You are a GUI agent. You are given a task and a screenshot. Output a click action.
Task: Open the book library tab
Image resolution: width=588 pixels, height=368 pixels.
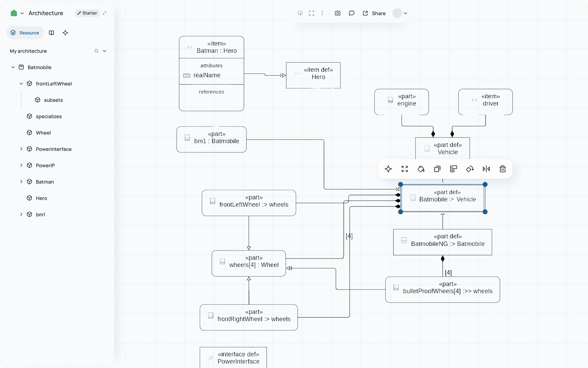coord(51,33)
